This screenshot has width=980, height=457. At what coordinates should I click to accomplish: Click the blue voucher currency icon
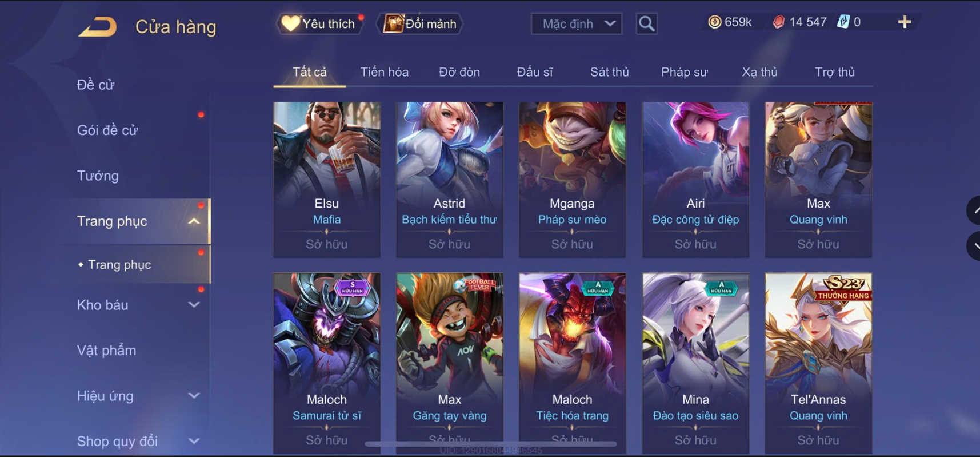pos(843,22)
